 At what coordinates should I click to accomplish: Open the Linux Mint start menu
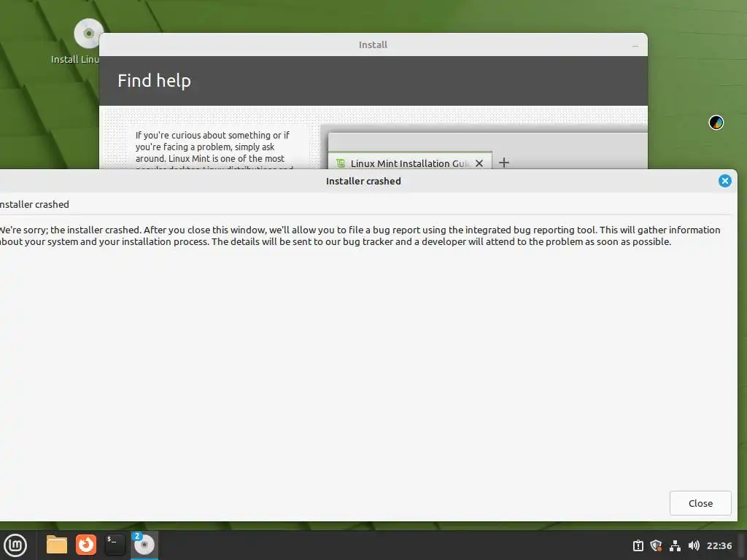point(15,545)
